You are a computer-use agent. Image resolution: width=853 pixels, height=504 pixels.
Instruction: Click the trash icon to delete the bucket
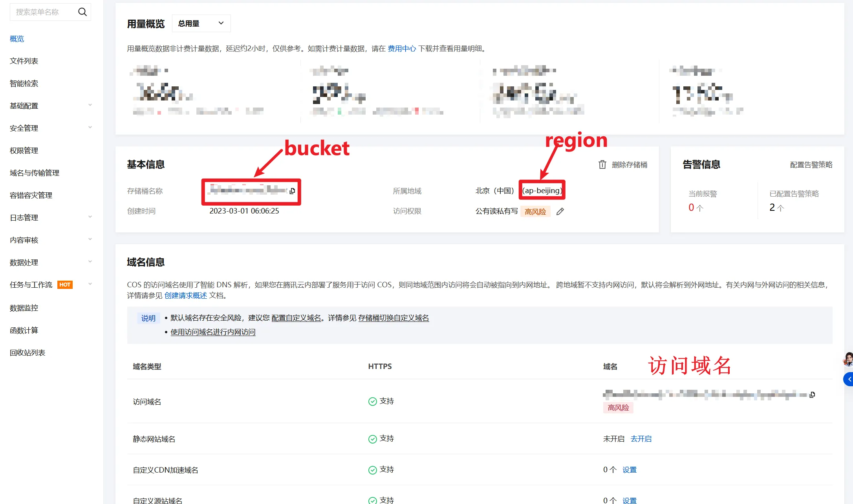(x=602, y=164)
